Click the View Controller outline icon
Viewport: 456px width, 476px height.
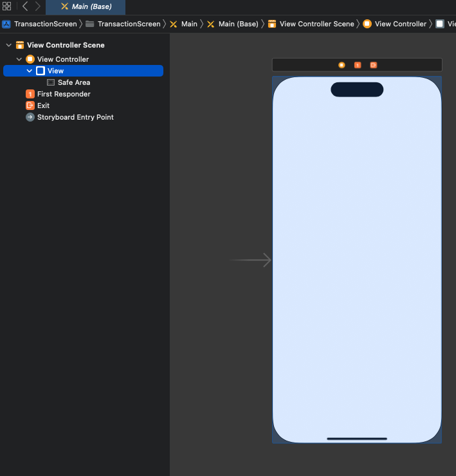click(x=30, y=59)
